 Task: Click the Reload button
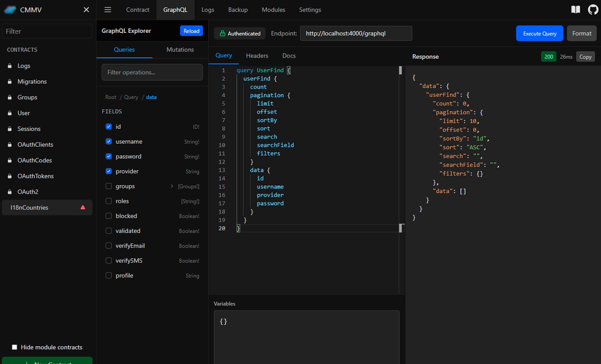coord(192,31)
